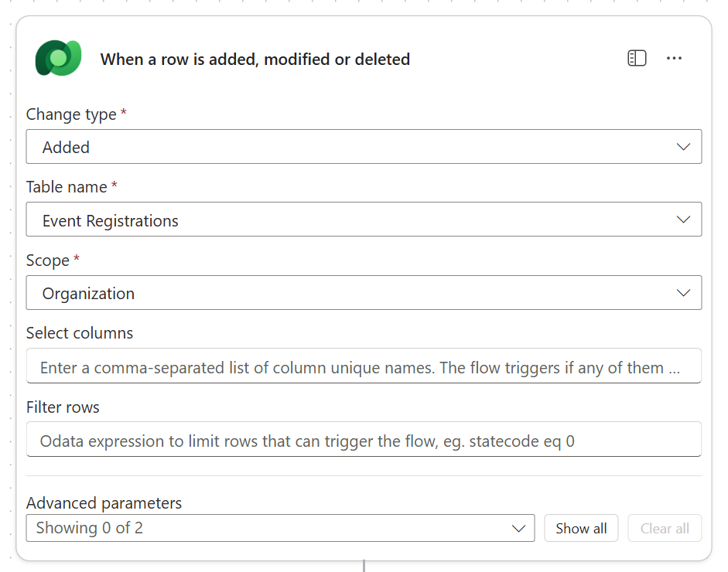
Task: Click the panel layout icon in the card header
Action: pyautogui.click(x=637, y=59)
